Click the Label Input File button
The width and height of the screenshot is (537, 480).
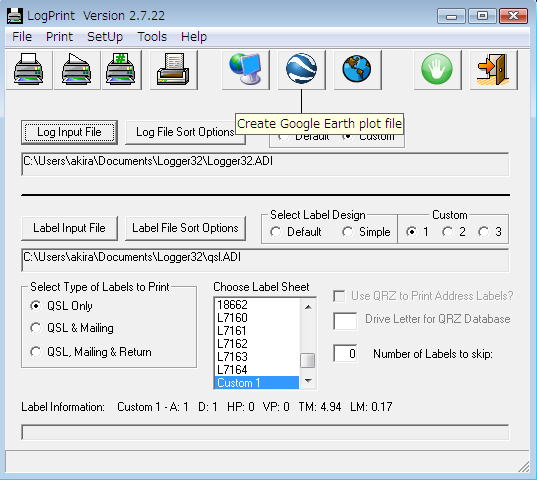coord(69,228)
